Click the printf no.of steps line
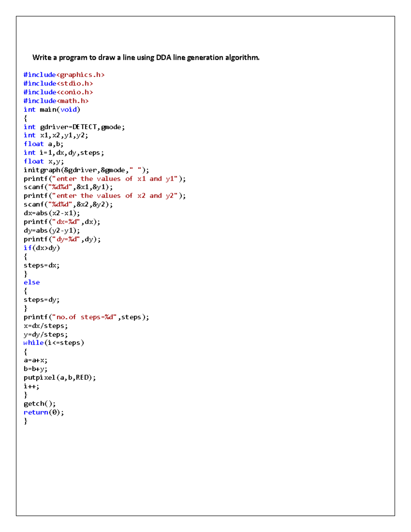The width and height of the screenshot is (411, 532). 86,317
